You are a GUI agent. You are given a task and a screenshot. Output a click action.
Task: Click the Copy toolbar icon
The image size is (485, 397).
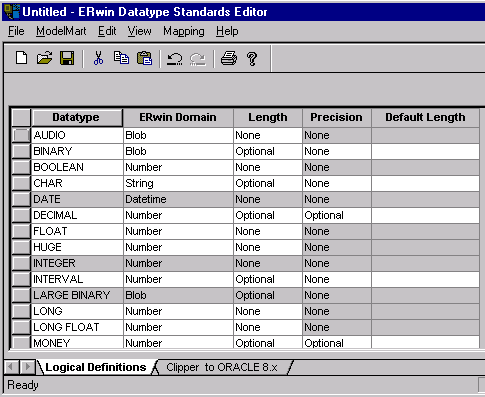click(x=121, y=58)
